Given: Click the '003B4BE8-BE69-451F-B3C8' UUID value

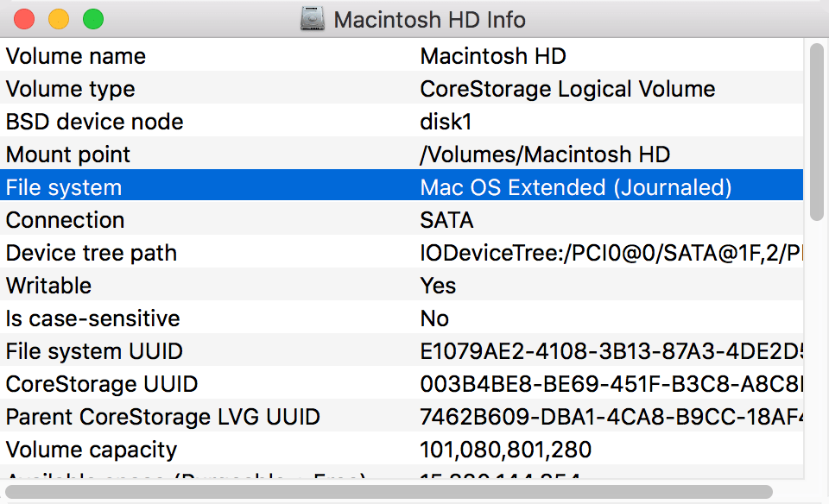Looking at the screenshot, I should tap(611, 384).
